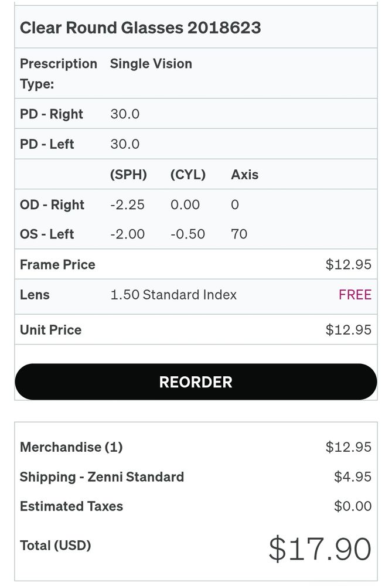Click the Shipping - Zenni Standard label
The width and height of the screenshot is (392, 586).
102,477
